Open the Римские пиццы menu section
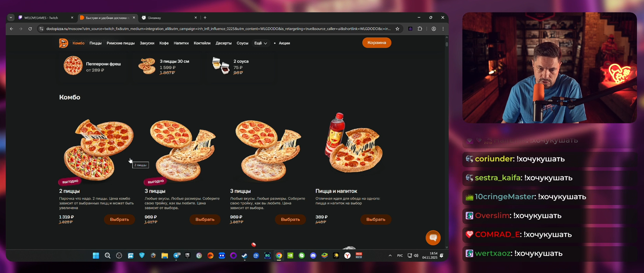The height and width of the screenshot is (273, 644). click(121, 43)
